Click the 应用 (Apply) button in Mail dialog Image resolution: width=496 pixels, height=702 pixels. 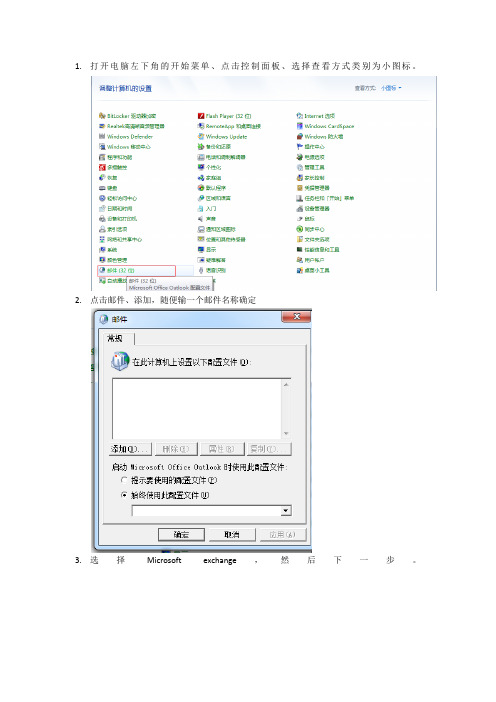pyautogui.click(x=282, y=535)
